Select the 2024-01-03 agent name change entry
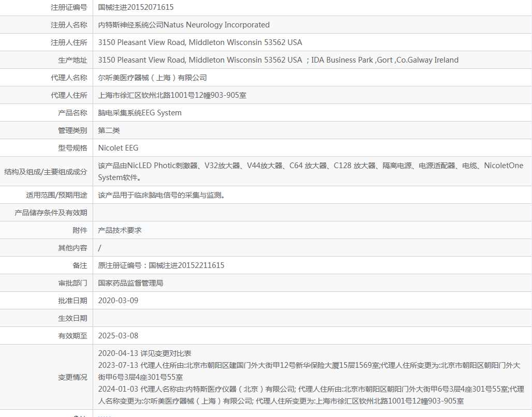 (x=311, y=395)
